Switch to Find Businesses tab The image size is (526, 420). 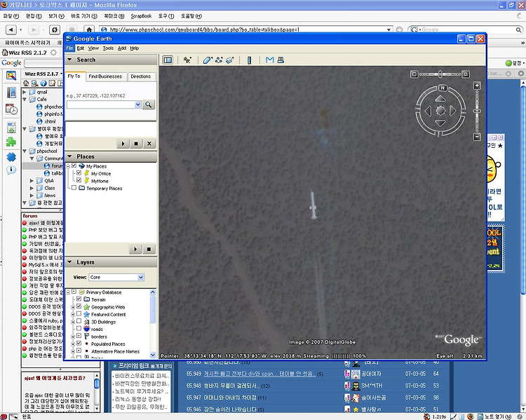point(105,76)
